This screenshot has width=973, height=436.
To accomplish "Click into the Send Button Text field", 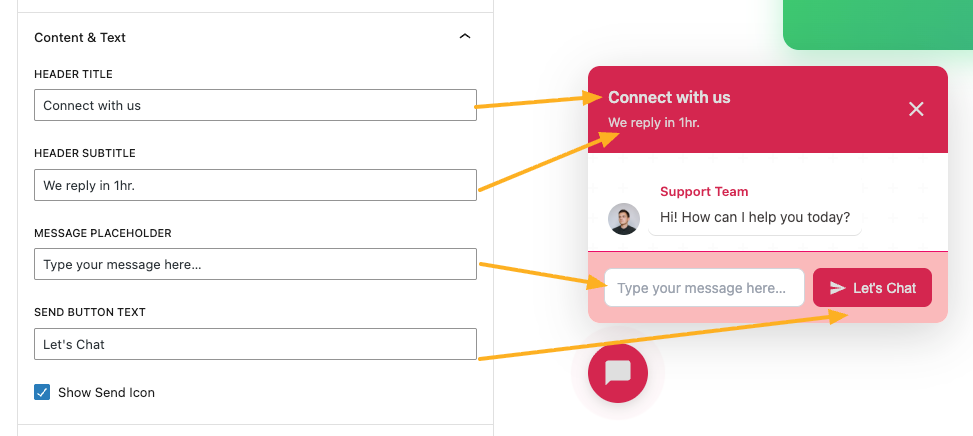I will coord(255,344).
